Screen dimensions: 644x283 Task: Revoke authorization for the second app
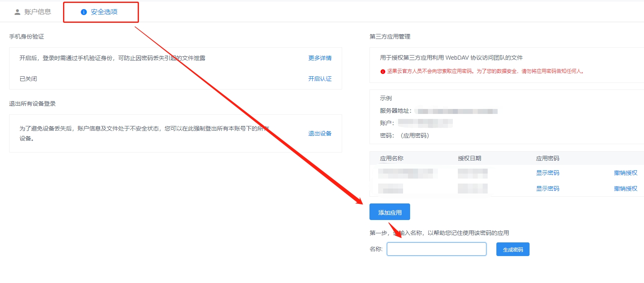click(x=625, y=189)
